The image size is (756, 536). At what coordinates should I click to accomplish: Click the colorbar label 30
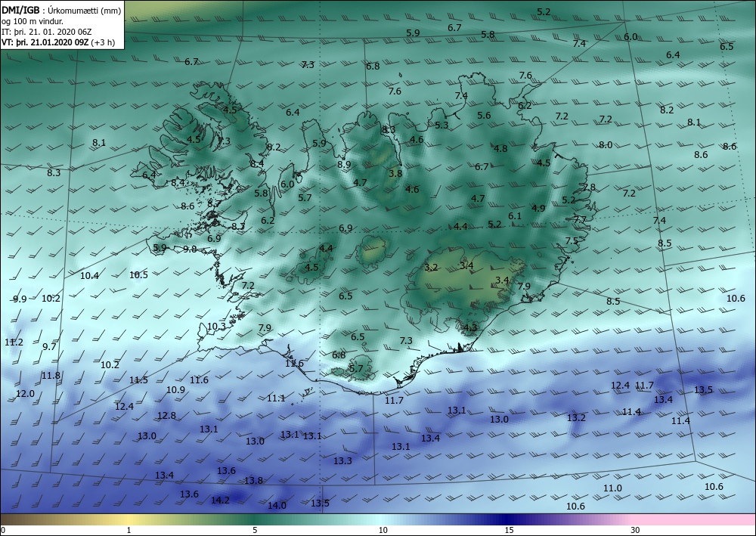[x=636, y=531]
